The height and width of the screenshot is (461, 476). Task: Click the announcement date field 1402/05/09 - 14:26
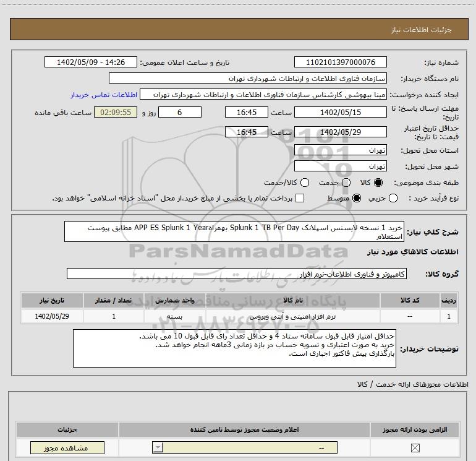point(91,62)
